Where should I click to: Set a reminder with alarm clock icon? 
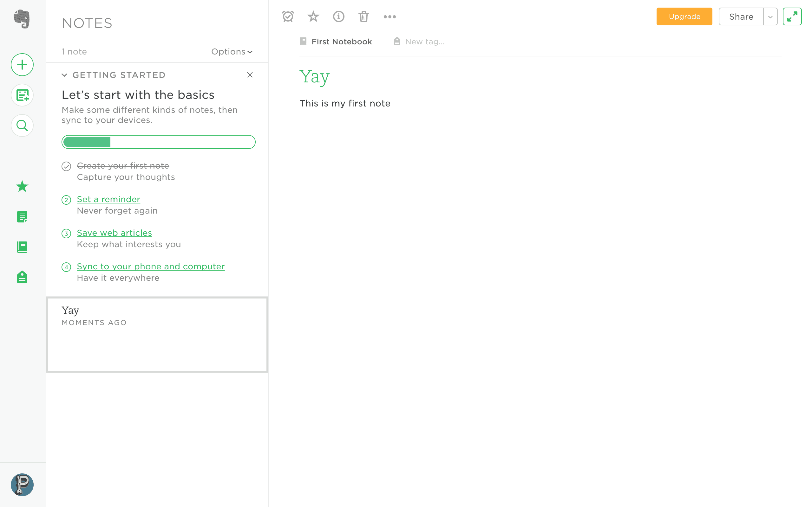click(288, 16)
